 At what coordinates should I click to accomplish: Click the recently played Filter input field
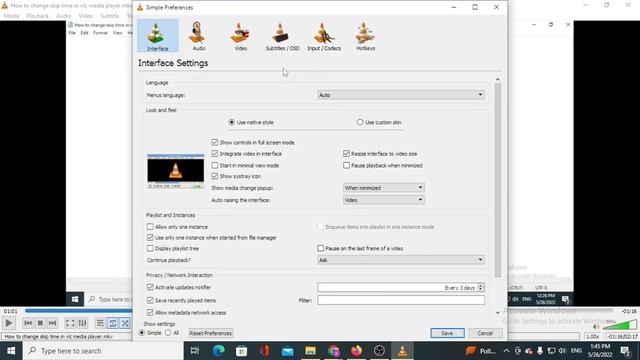(401, 300)
